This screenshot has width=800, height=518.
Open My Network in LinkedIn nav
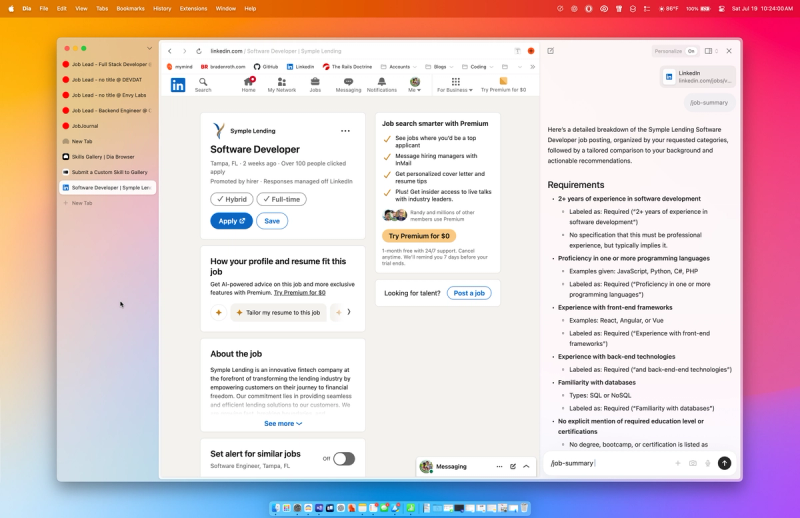[x=282, y=85]
